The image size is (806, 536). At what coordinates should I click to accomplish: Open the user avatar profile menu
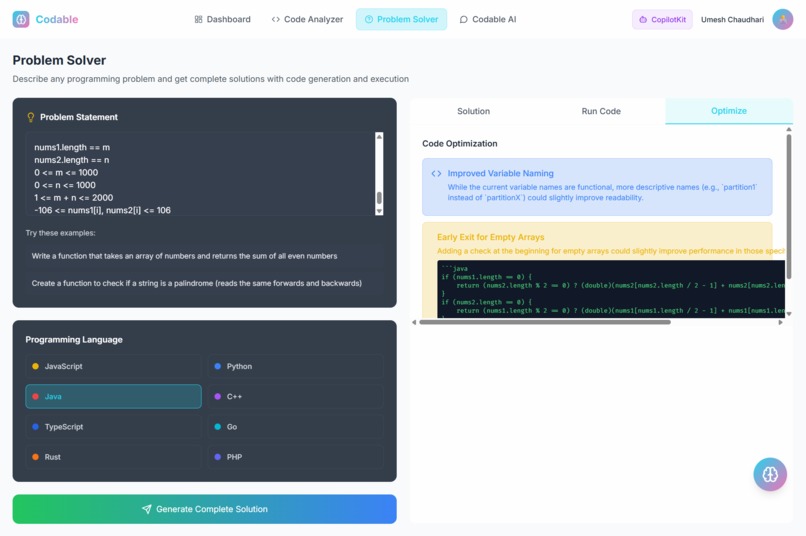point(782,20)
